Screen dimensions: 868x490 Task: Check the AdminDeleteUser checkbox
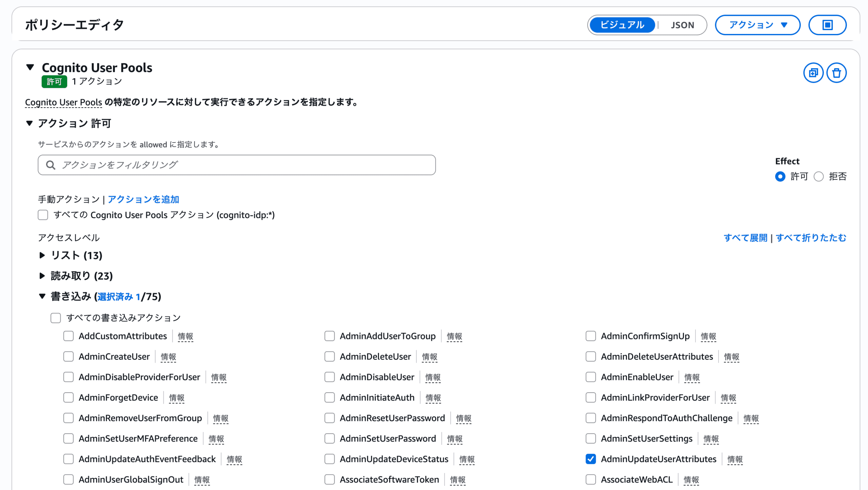pyautogui.click(x=330, y=356)
